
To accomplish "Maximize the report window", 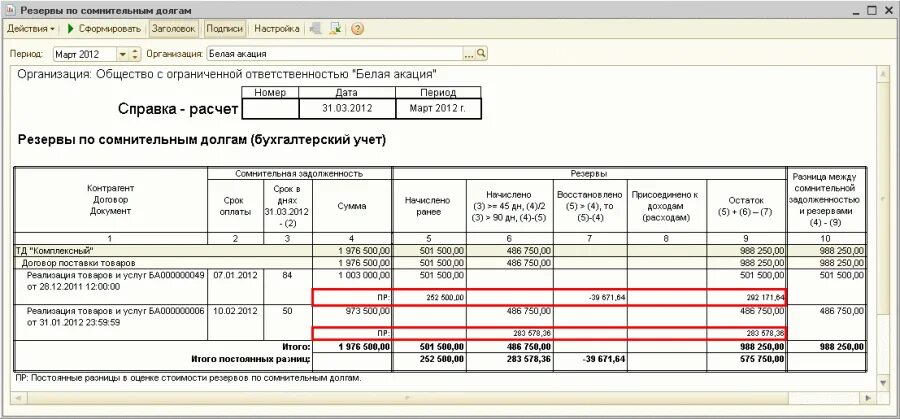I will click(872, 10).
